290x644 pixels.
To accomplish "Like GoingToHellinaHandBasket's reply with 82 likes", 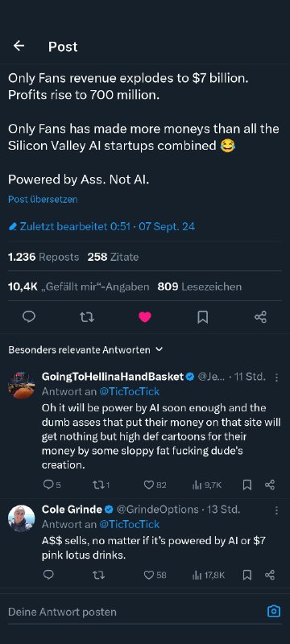I will click(155, 485).
